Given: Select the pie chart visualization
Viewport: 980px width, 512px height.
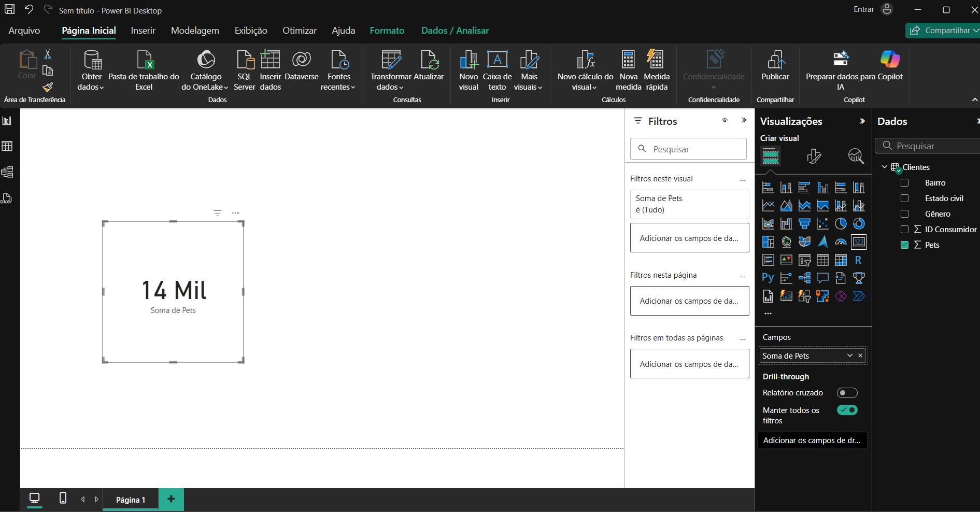Looking at the screenshot, I should [841, 224].
